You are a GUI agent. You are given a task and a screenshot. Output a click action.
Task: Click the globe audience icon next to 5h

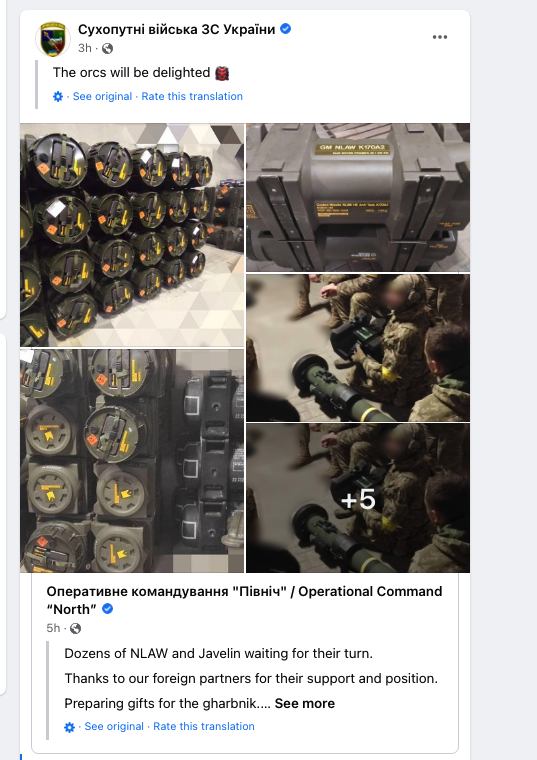pyautogui.click(x=76, y=629)
